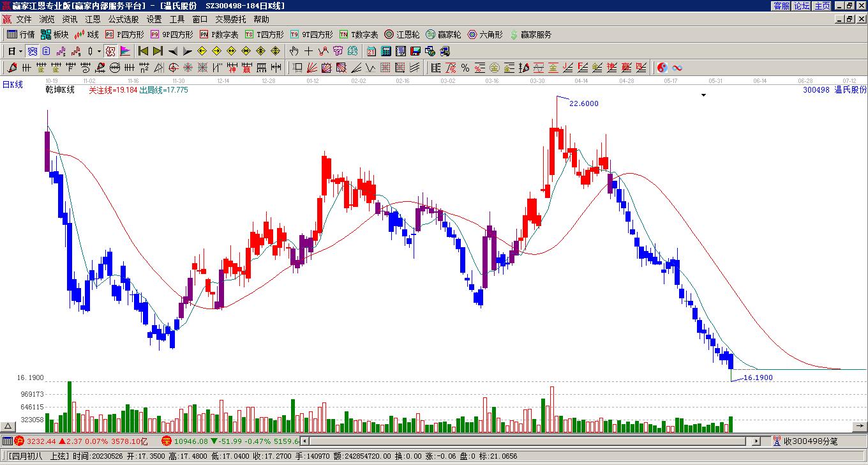
Task: Click the 论坛 forum button
Action: [802, 6]
